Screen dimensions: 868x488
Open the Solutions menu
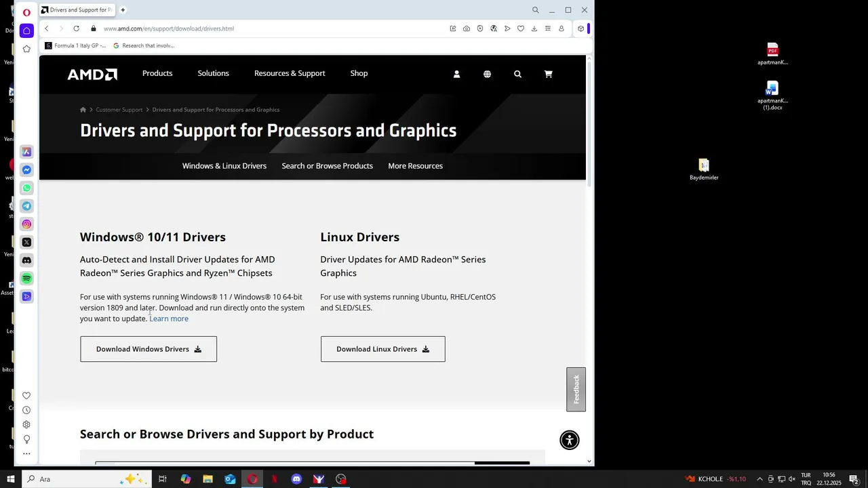click(x=213, y=73)
